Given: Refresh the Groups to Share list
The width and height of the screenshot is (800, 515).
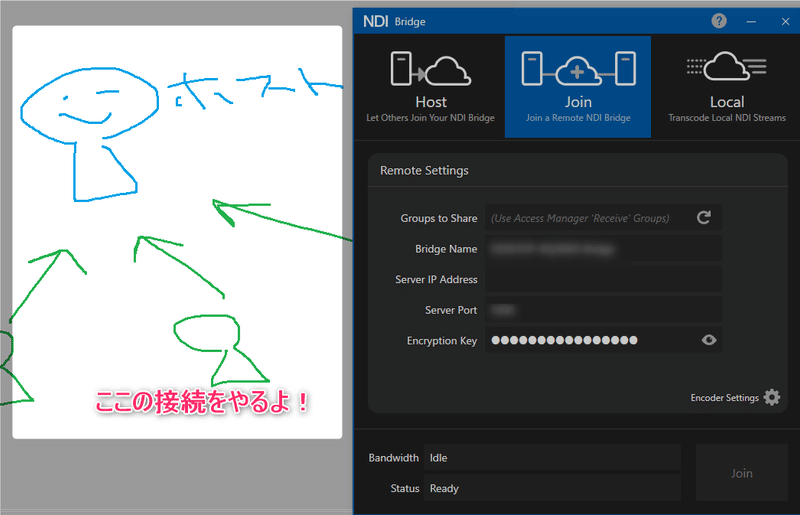Looking at the screenshot, I should (704, 217).
